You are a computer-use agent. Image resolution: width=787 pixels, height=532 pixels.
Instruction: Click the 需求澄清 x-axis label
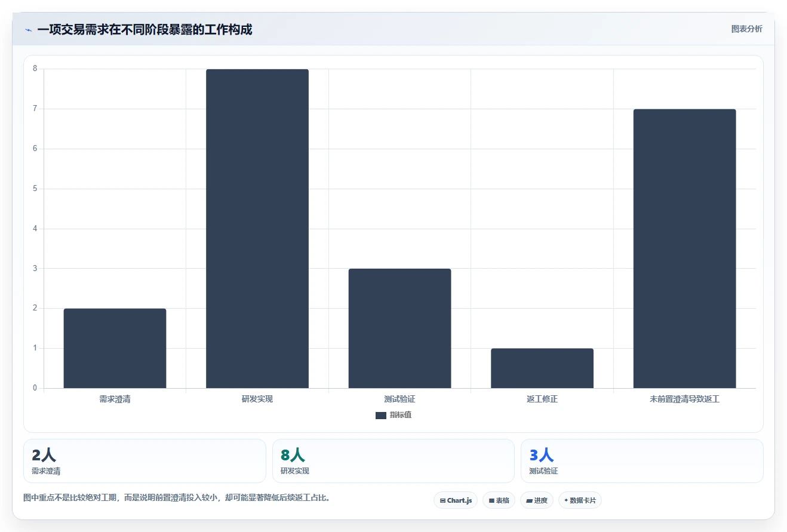[115, 399]
